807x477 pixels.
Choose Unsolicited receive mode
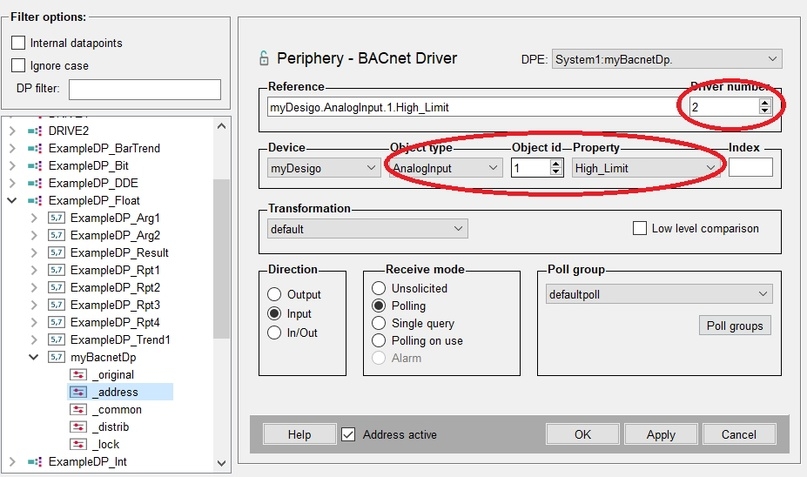(x=379, y=288)
